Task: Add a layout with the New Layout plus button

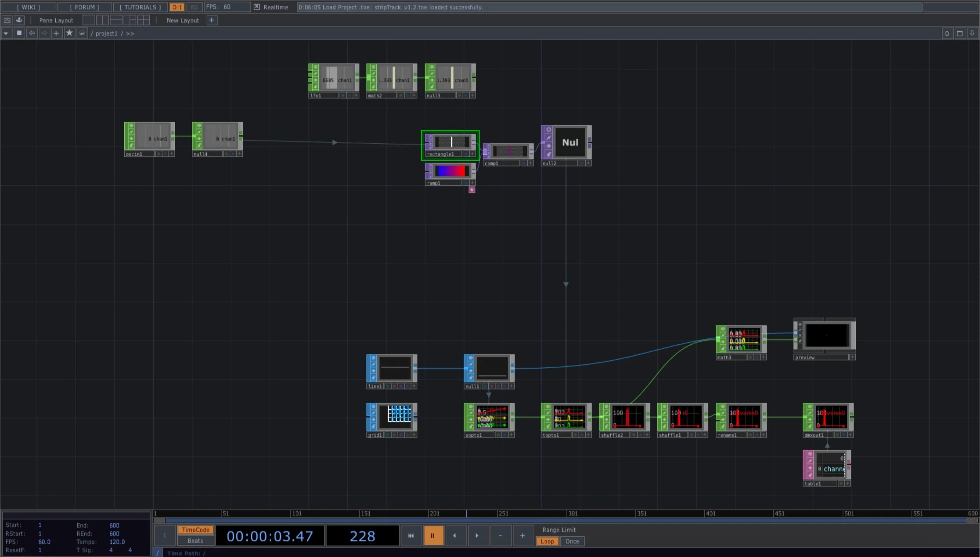Action: pos(211,20)
